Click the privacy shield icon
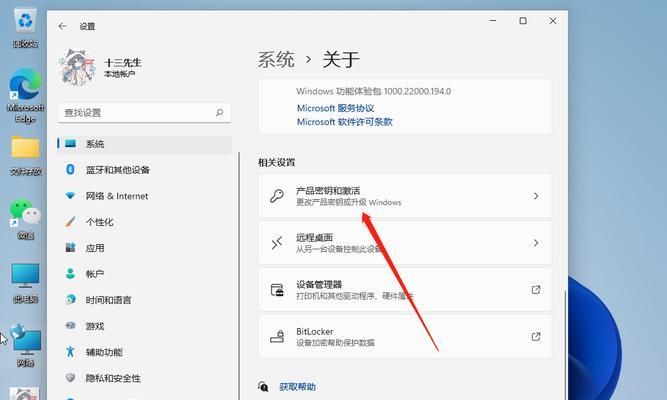 [x=70, y=377]
